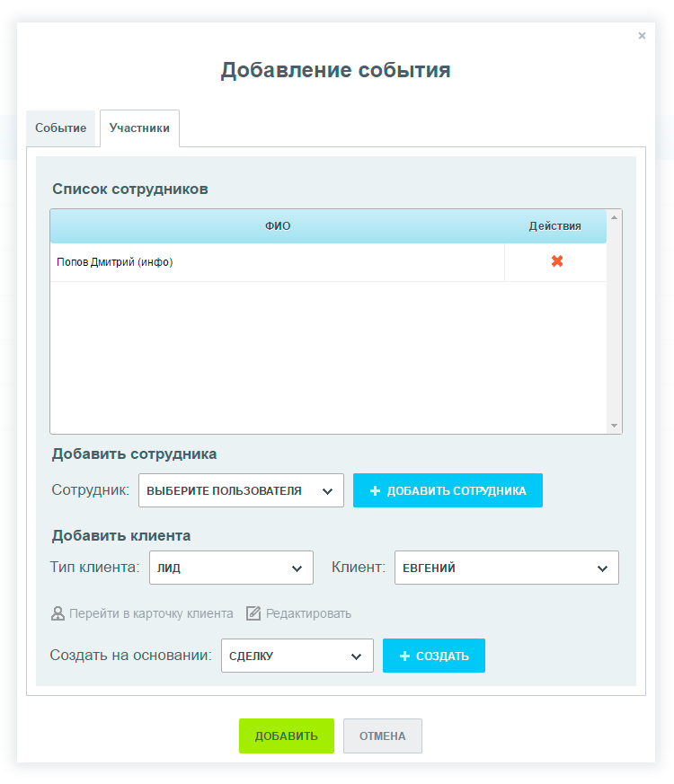The width and height of the screenshot is (674, 784).
Task: Open Перейти в карточку клиента link
Action: pyautogui.click(x=151, y=614)
